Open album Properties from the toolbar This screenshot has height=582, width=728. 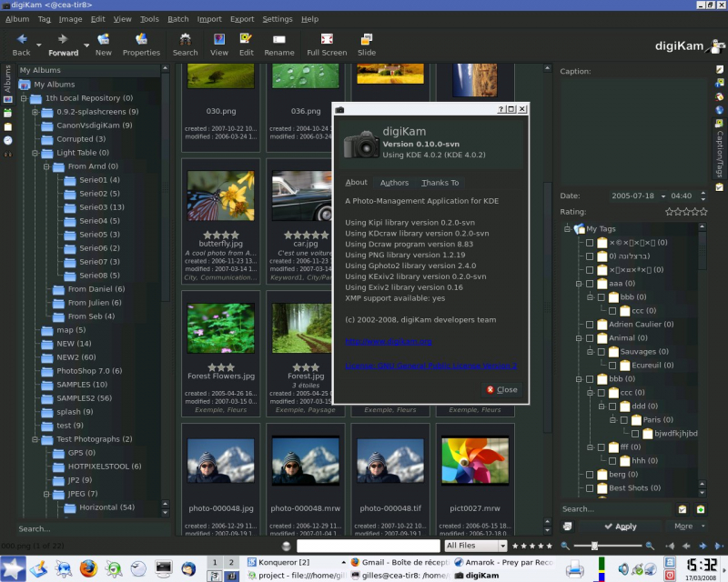click(141, 40)
